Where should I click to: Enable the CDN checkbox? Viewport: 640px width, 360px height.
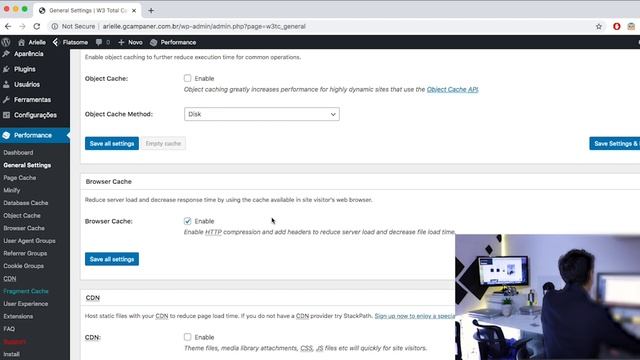187,337
